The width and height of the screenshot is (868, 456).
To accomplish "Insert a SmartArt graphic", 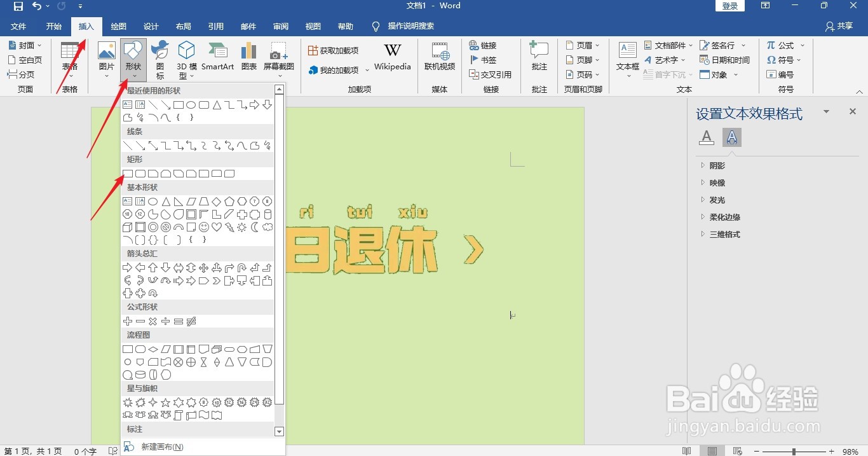I will pos(218,57).
